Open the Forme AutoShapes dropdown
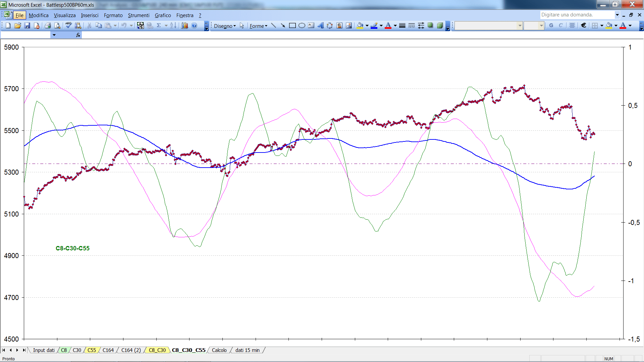Screen dimensions: 644x362 258,26
